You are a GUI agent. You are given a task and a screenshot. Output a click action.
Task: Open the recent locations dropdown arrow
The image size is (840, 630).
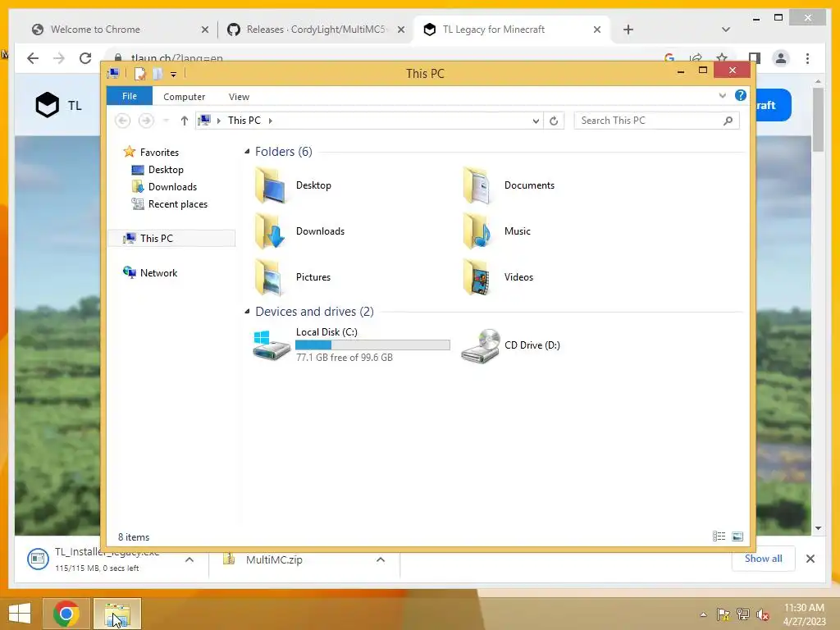pyautogui.click(x=166, y=121)
